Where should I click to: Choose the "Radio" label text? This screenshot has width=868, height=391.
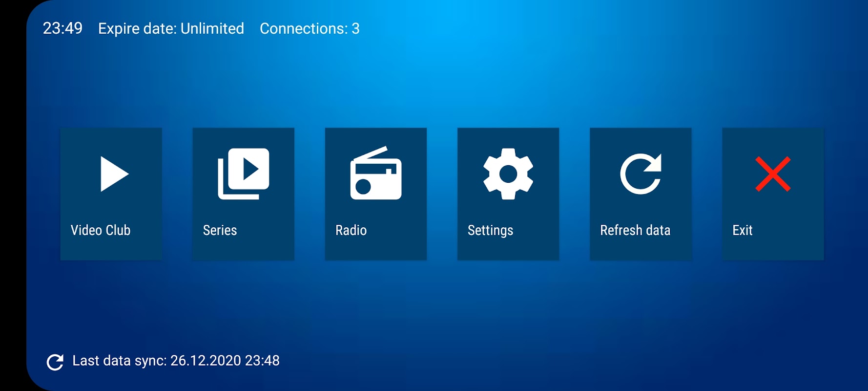(351, 230)
